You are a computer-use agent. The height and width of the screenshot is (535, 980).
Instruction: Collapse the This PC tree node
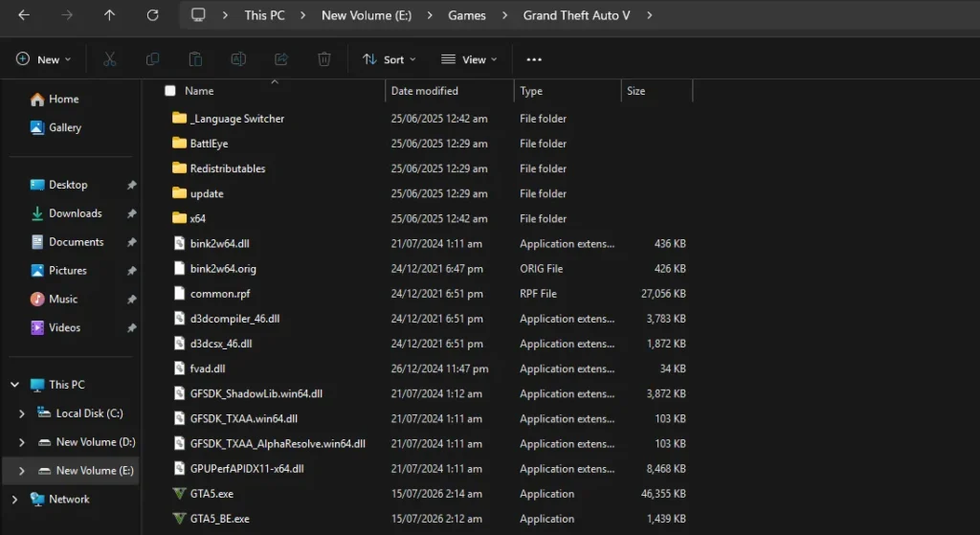coord(15,385)
